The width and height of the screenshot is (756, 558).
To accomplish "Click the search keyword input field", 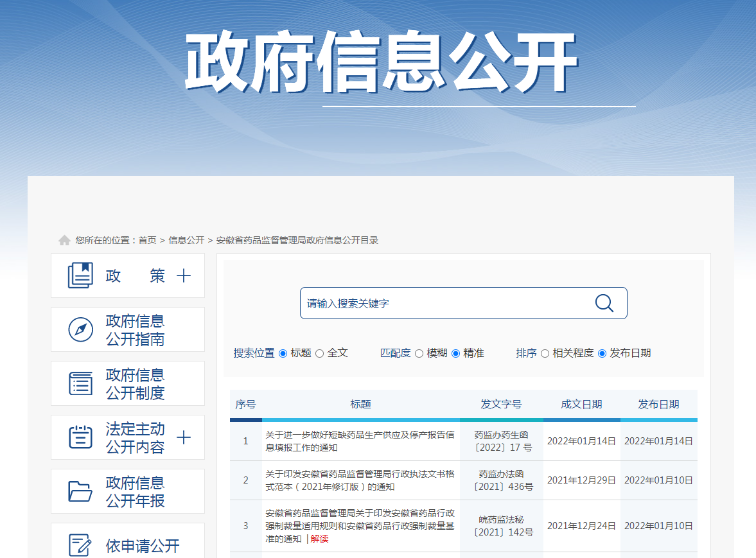I will [443, 303].
